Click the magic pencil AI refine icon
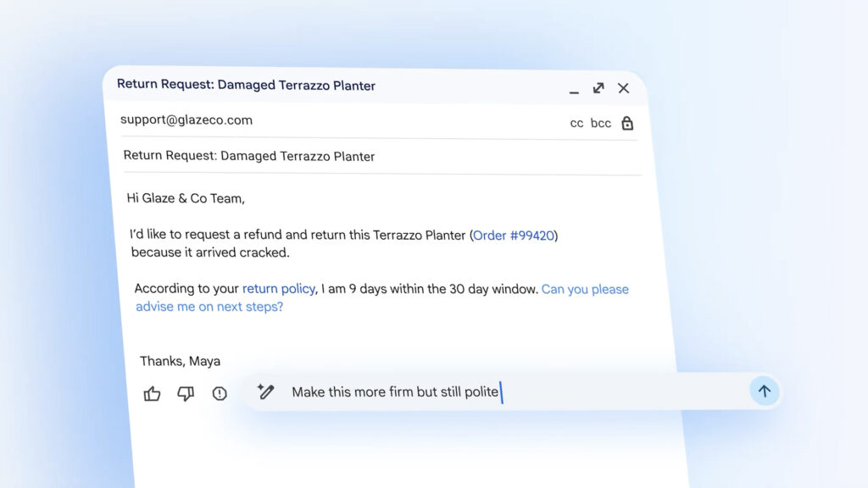868x488 pixels. [x=266, y=391]
